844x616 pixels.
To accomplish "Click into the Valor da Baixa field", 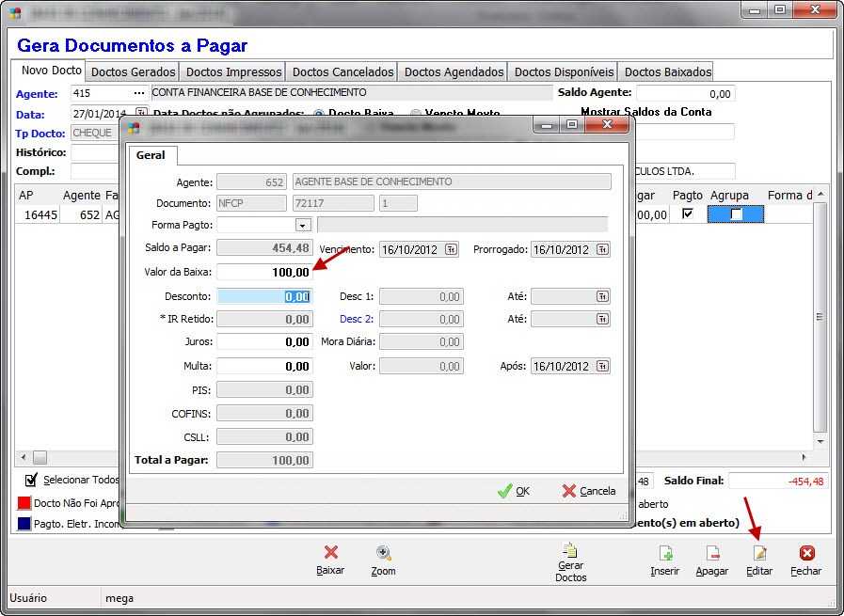I will 264,272.
